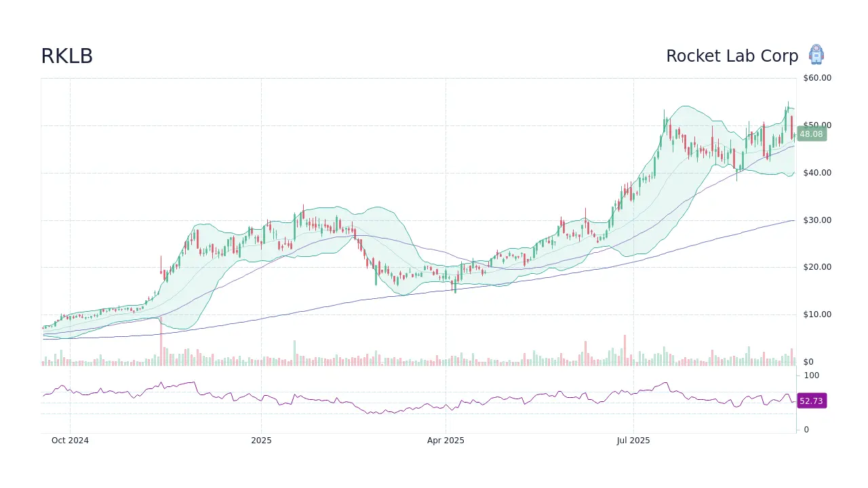Click the RSI value badge 52.73
Viewport: 868px width, 488px height.
pos(812,401)
